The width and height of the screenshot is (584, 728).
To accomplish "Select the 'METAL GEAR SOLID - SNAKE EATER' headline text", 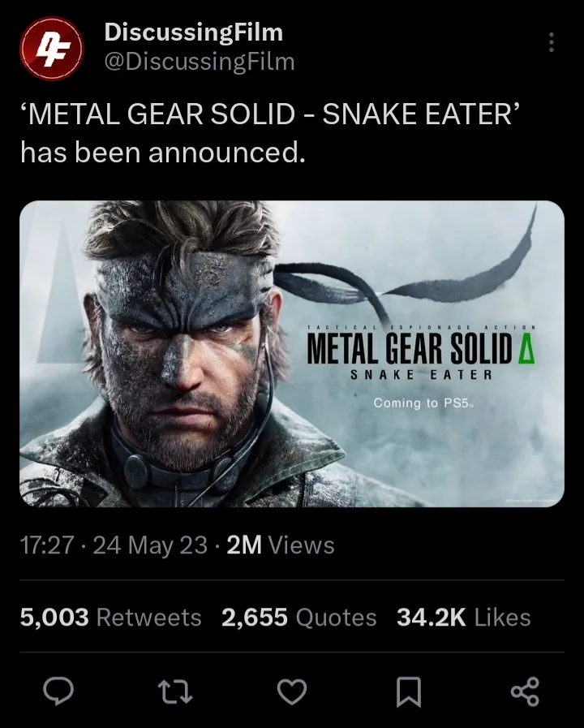I will click(x=269, y=115).
